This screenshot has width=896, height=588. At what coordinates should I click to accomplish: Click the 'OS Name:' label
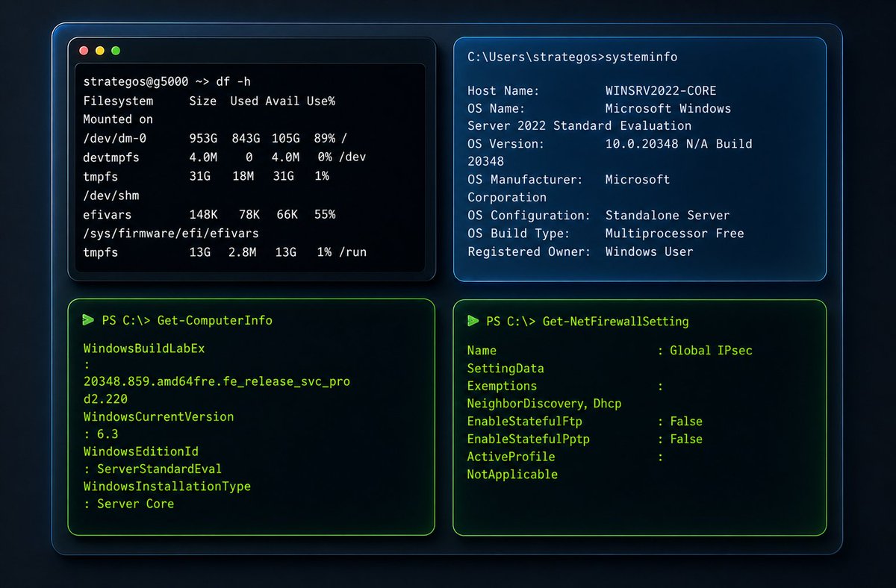point(496,109)
